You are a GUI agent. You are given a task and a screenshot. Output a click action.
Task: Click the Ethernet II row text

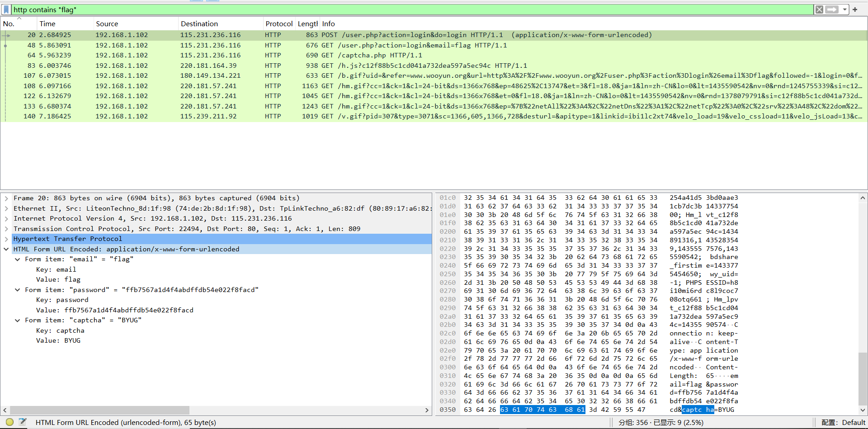coord(222,208)
